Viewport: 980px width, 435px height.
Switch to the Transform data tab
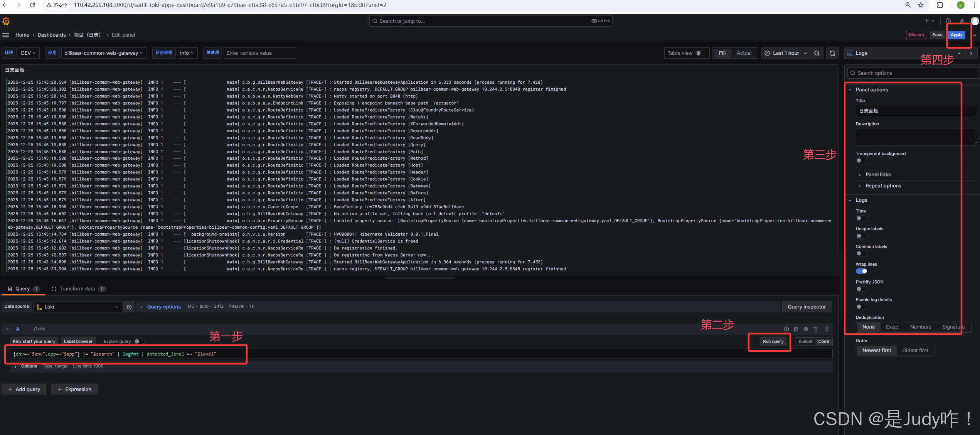tap(77, 289)
